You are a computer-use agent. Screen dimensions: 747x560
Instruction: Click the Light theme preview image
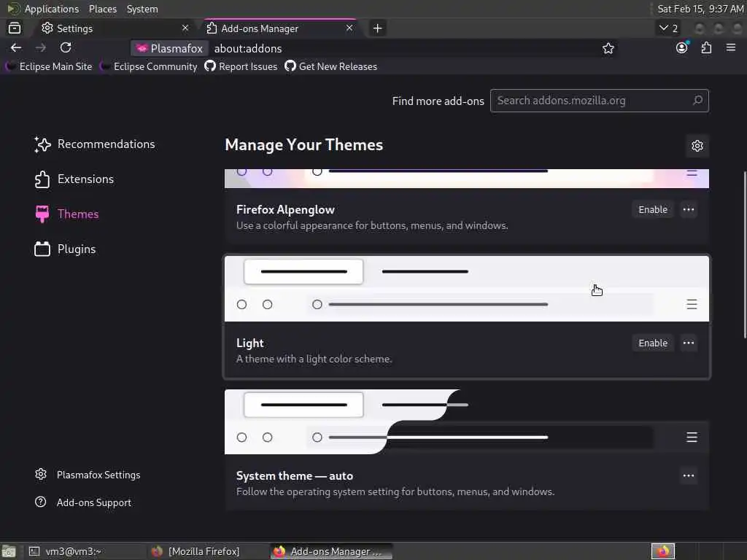467,289
